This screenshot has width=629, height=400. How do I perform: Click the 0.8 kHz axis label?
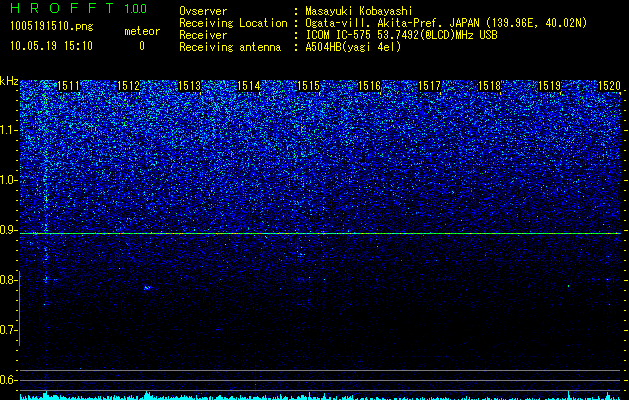click(x=8, y=280)
